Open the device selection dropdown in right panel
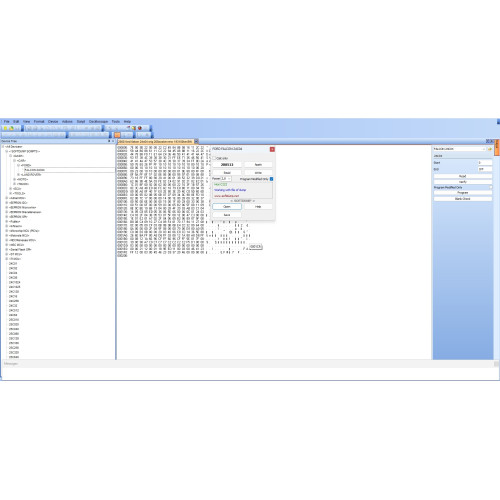500x500 pixels. pos(460,149)
